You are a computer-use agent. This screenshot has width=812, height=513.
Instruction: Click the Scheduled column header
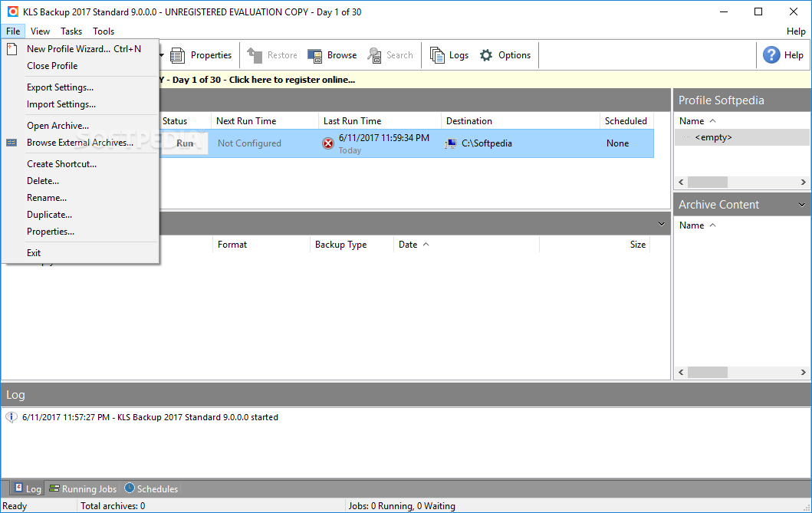coord(626,120)
